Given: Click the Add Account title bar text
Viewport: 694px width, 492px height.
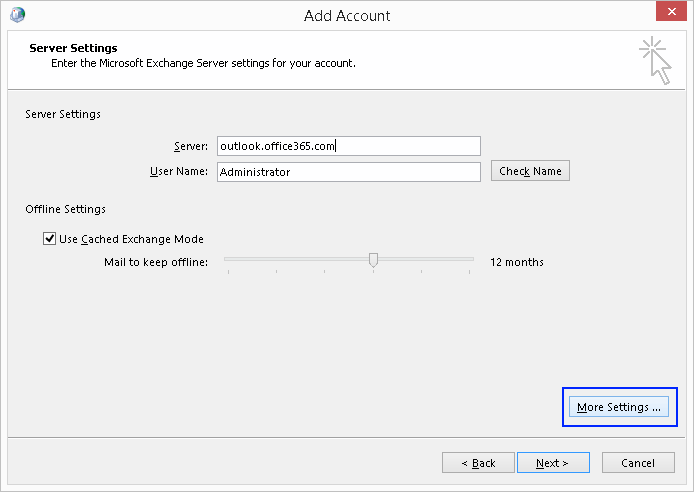Looking at the screenshot, I should pyautogui.click(x=347, y=15).
